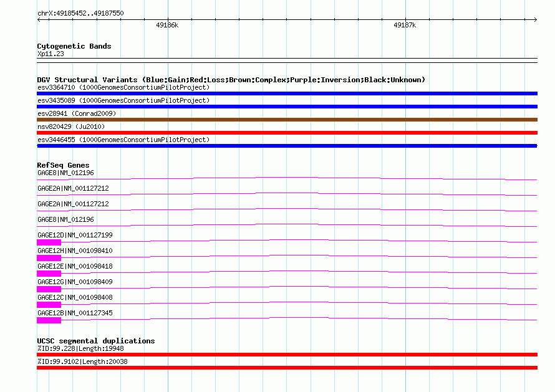Click the right arrowhead of the coordinate ruler

[536, 20]
